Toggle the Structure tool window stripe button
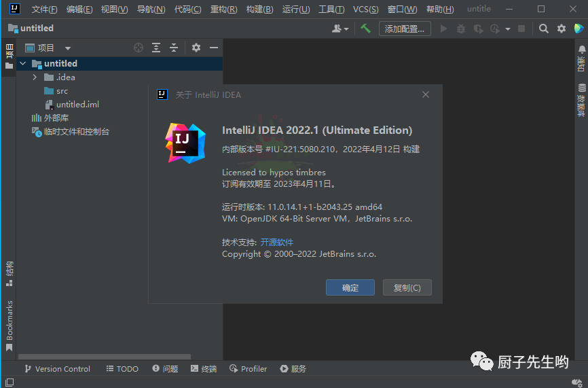Viewport: 588px width, 388px height. click(x=10, y=274)
